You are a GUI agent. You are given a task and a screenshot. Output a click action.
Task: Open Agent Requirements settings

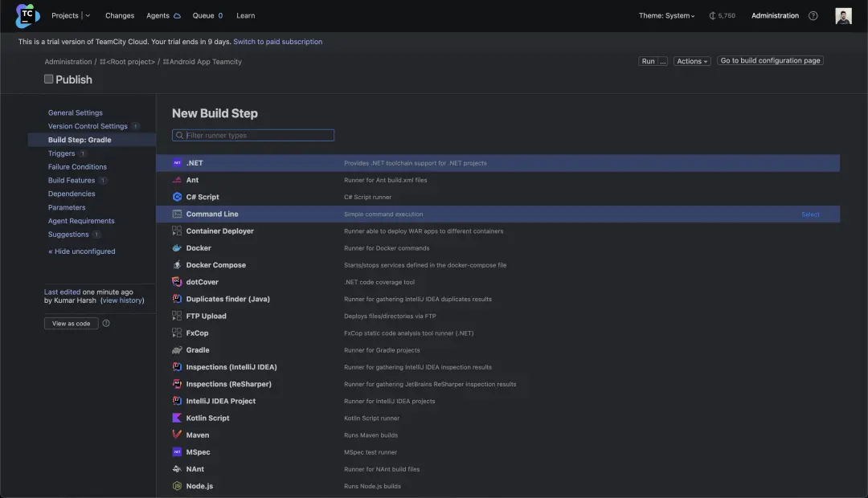[x=81, y=221]
